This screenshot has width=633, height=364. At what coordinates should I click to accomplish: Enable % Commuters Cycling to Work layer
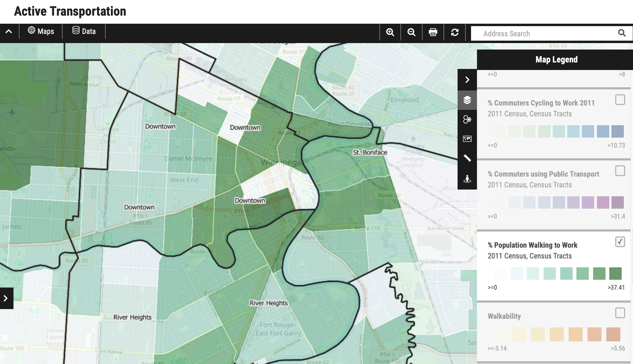pyautogui.click(x=620, y=100)
